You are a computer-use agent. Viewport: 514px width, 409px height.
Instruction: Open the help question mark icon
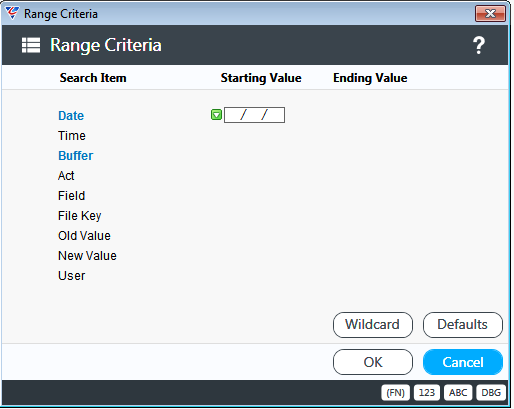pos(479,45)
